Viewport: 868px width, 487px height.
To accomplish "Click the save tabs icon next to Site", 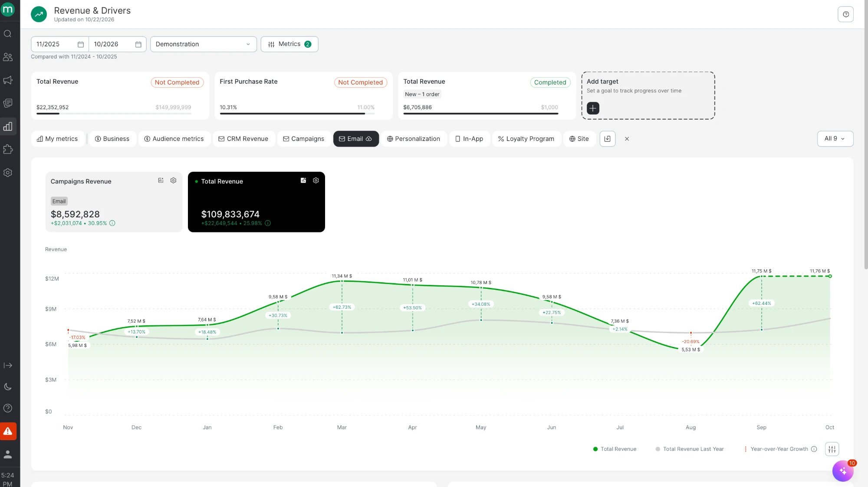I will coord(608,139).
